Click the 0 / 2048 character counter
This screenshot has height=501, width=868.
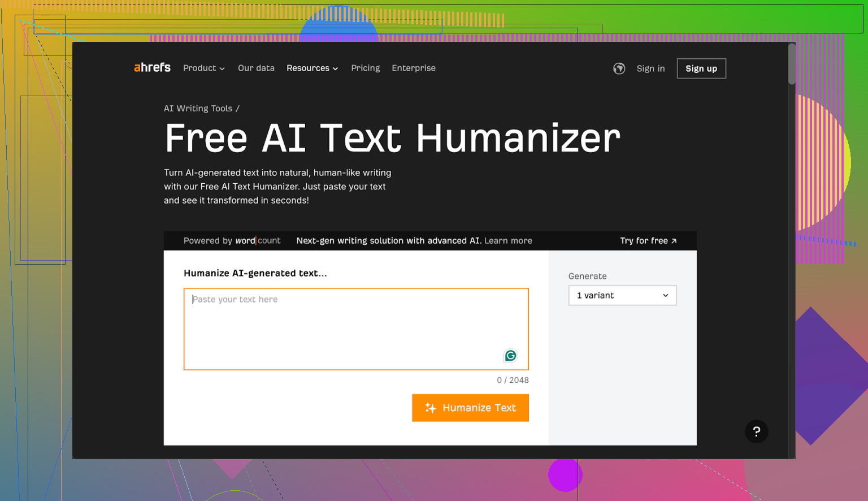click(x=513, y=380)
